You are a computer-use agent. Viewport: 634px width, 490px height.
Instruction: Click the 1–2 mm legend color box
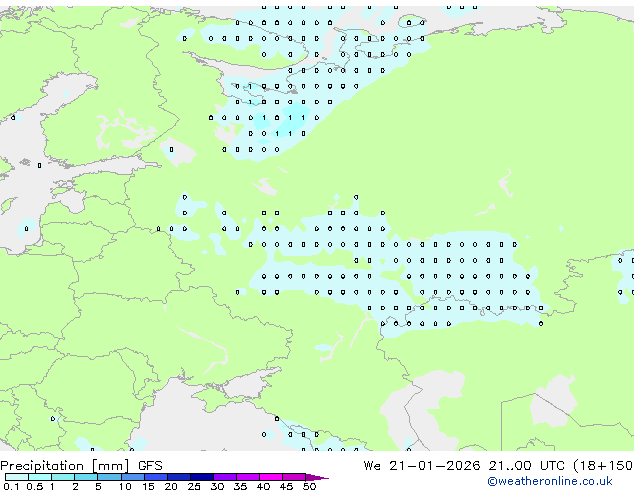point(63,477)
